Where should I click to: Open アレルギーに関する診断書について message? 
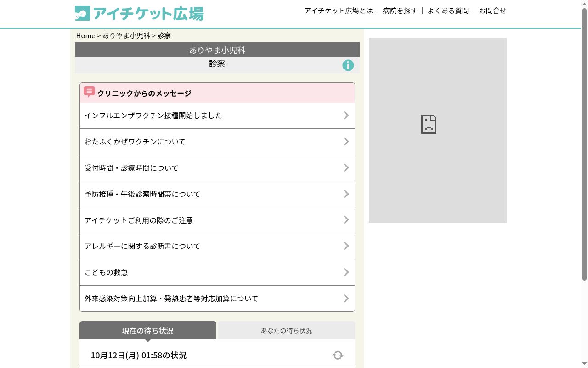coord(217,246)
